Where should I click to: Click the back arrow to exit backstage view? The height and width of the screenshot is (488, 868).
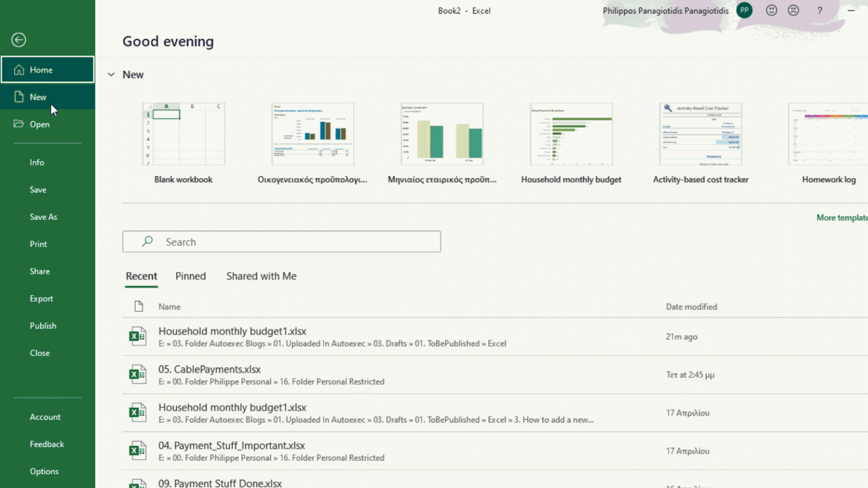(18, 40)
